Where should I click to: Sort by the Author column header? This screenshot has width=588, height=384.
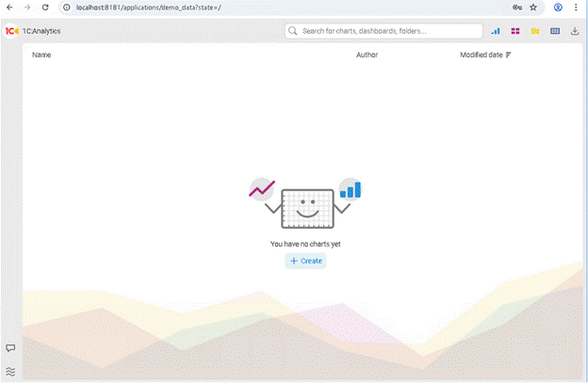coord(367,56)
